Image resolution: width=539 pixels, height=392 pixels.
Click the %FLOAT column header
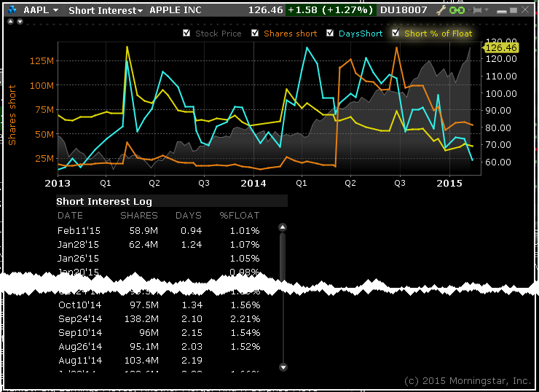click(x=240, y=216)
